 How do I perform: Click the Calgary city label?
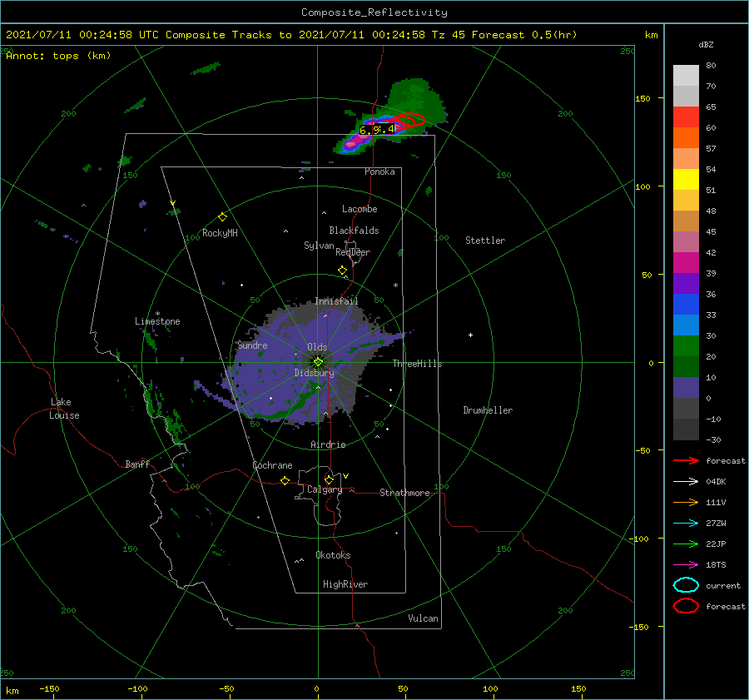(325, 489)
